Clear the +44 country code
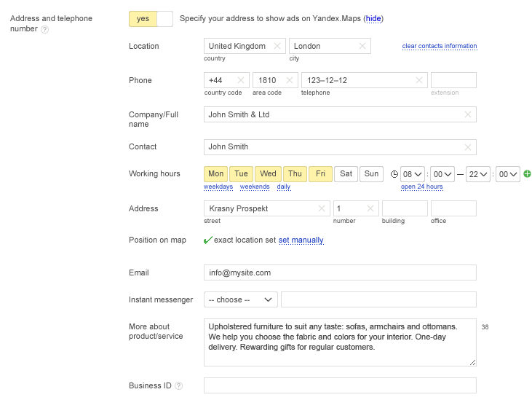This screenshot has width=532, height=400. 240,80
